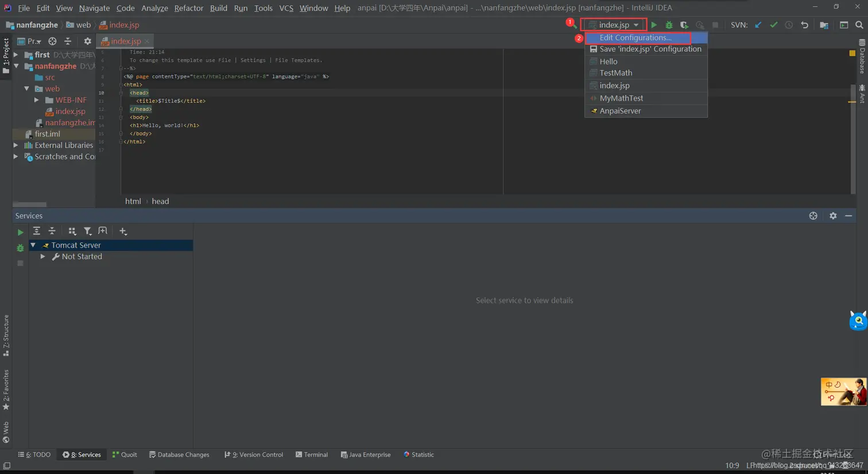
Task: Open the Services panel settings gear
Action: (833, 216)
